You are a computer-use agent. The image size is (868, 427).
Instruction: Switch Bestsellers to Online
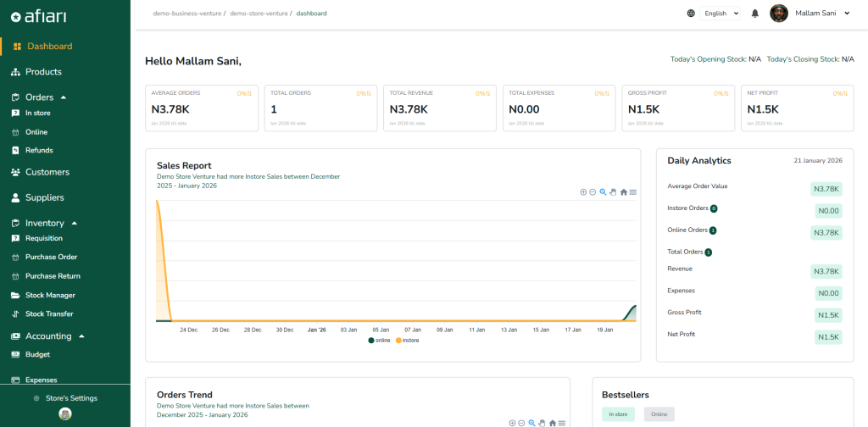[x=659, y=414]
